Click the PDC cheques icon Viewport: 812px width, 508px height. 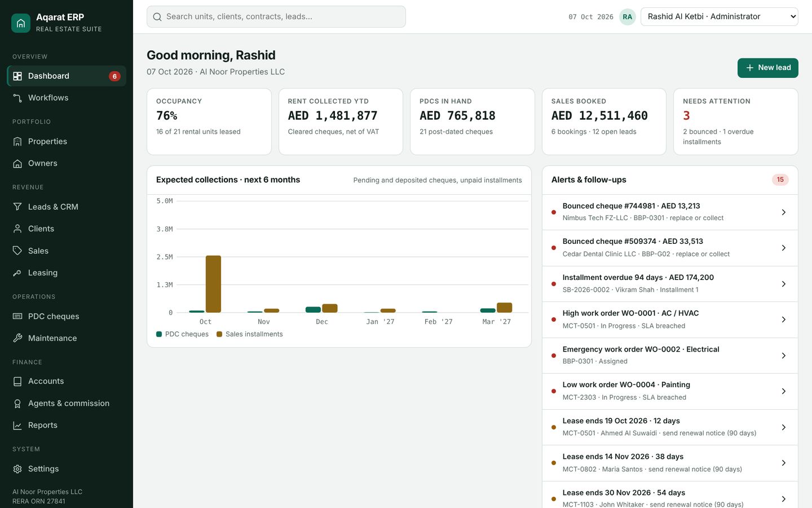click(x=17, y=317)
